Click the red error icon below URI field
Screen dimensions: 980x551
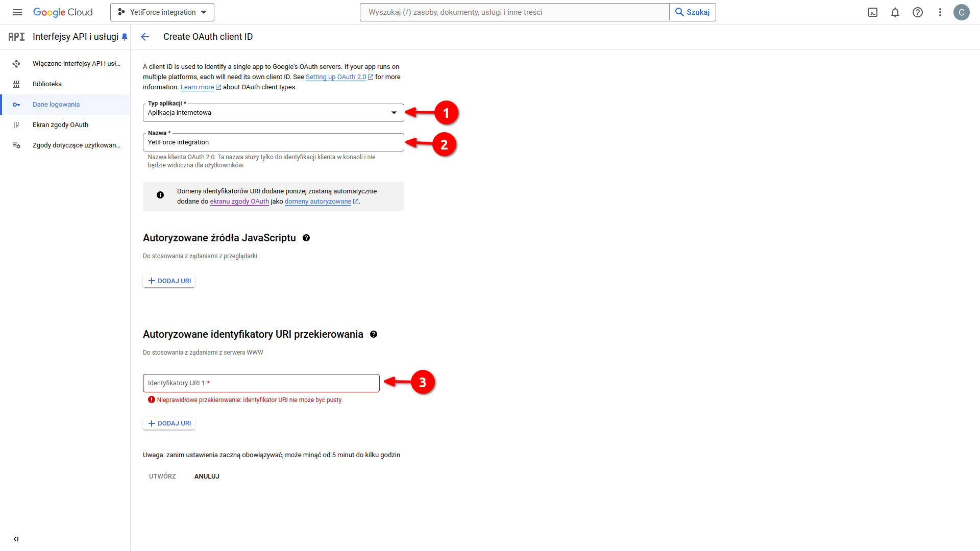[152, 400]
